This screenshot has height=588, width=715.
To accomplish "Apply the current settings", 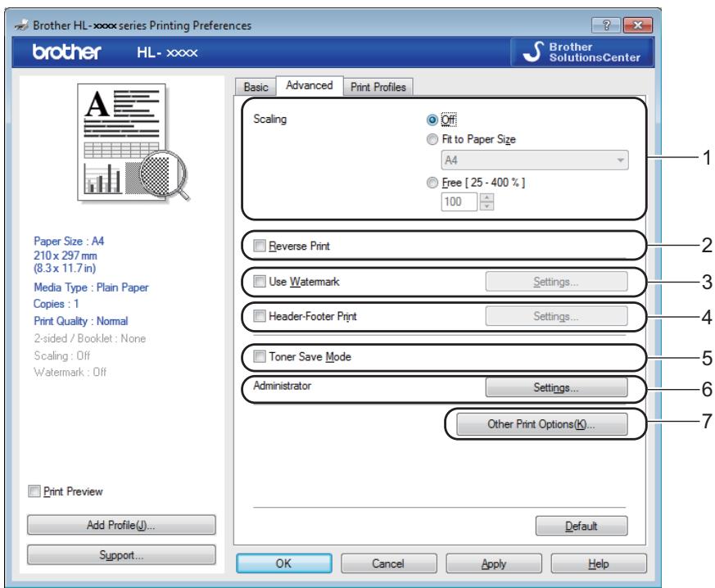I will 494,563.
